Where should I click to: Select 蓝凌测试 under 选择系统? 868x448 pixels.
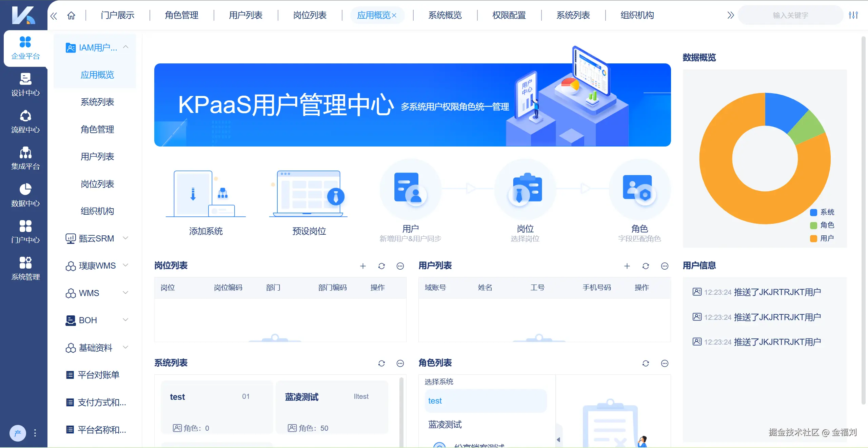coord(445,424)
